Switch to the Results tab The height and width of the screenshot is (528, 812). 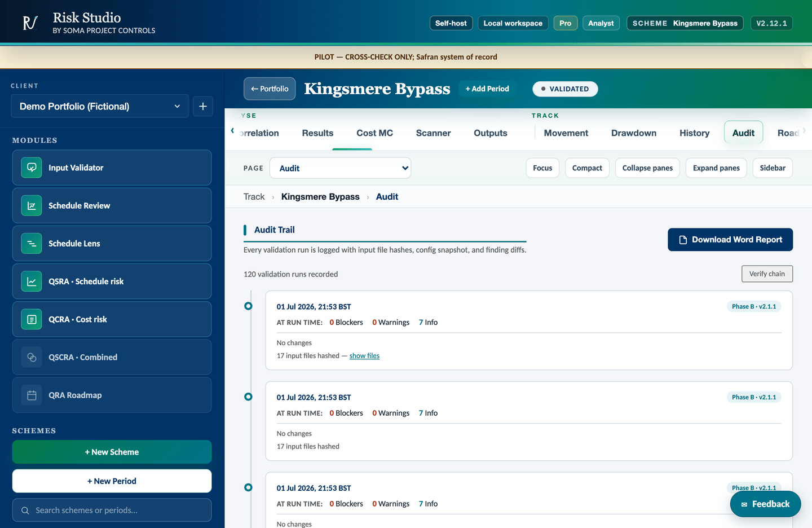click(317, 133)
